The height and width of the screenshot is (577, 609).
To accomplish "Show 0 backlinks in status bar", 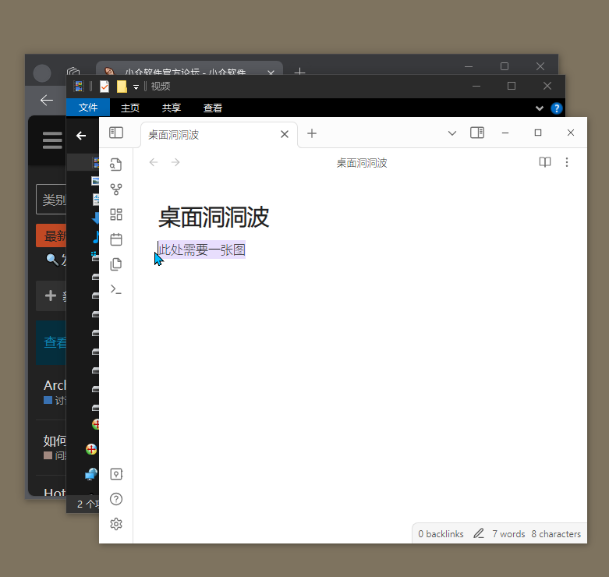I will tap(440, 534).
